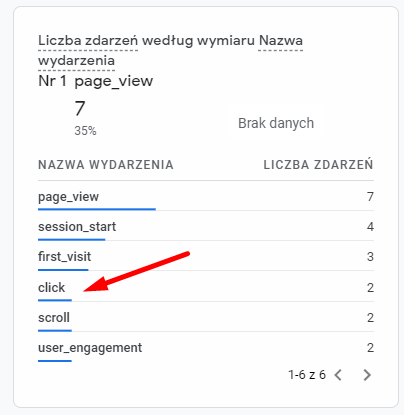The image size is (404, 415).
Task: Click the blue bar under session_start
Action: click(x=71, y=239)
